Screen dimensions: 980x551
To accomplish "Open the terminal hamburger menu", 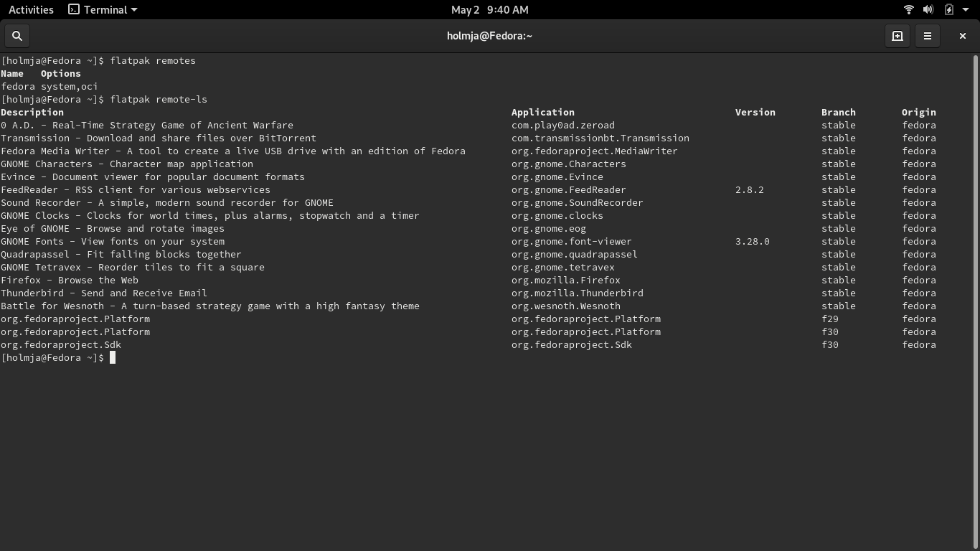I will 927,36.
